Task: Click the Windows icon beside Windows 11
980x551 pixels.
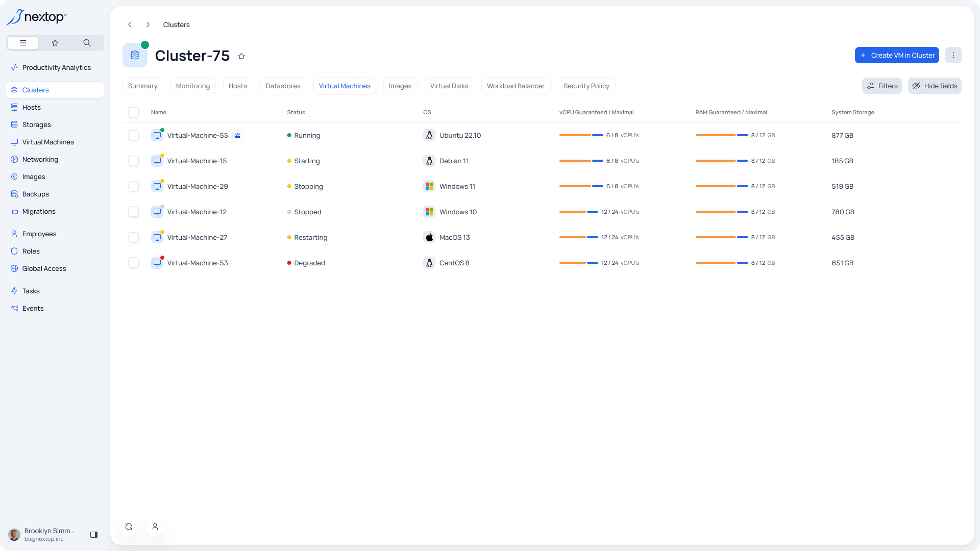Action: pos(429,186)
